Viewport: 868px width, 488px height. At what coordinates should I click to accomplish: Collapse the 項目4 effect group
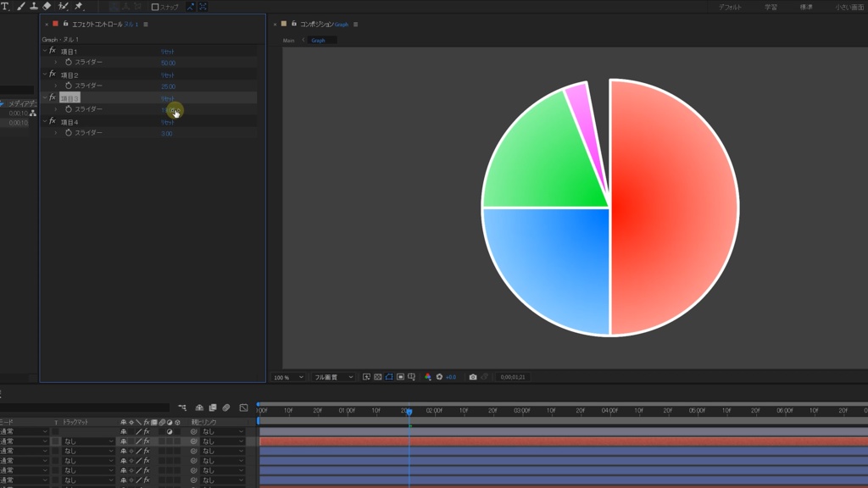45,121
